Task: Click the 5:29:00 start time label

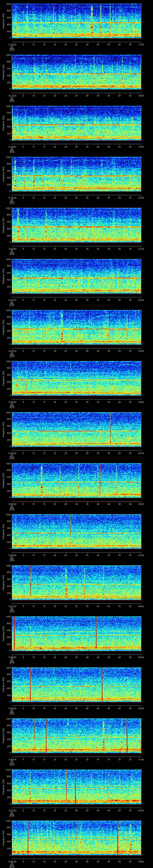Action: (12, 708)
